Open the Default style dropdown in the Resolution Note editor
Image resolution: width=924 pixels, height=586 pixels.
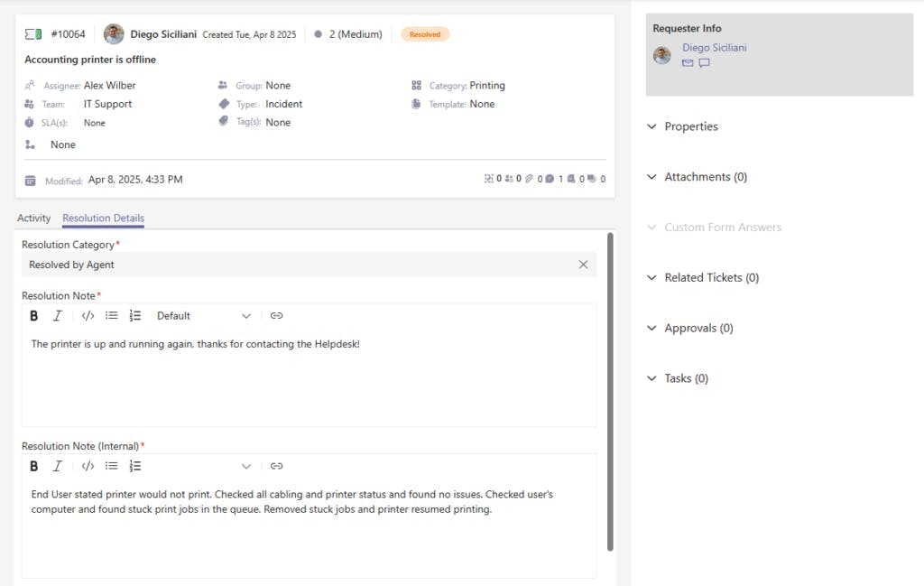point(203,316)
